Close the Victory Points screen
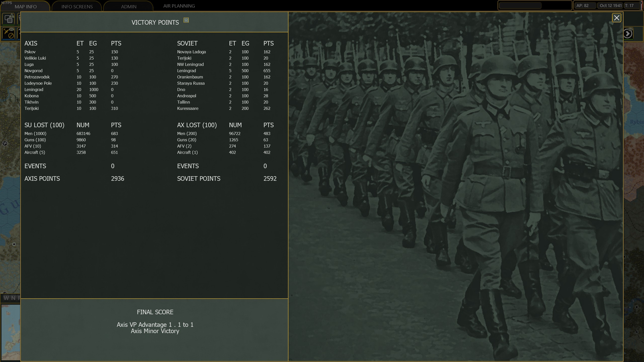 pos(616,18)
